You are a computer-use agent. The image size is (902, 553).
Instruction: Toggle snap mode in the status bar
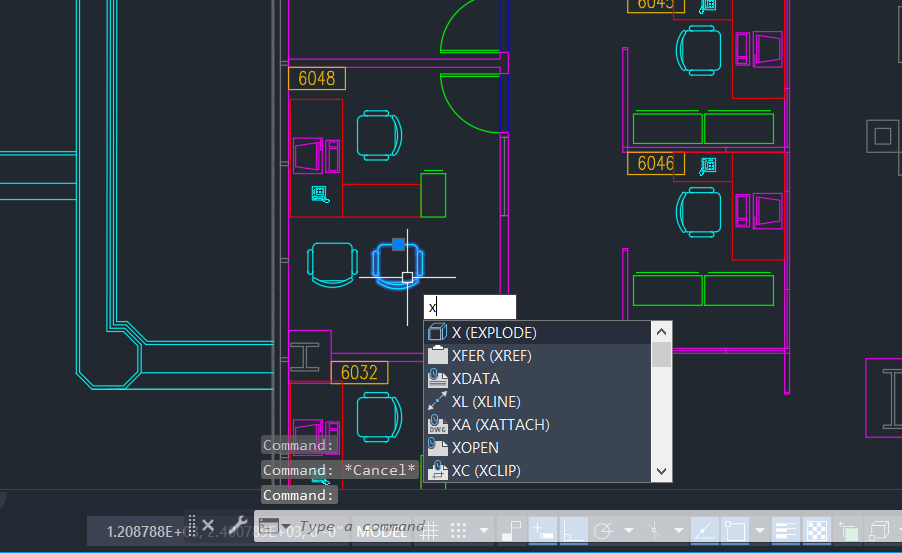[x=459, y=530]
